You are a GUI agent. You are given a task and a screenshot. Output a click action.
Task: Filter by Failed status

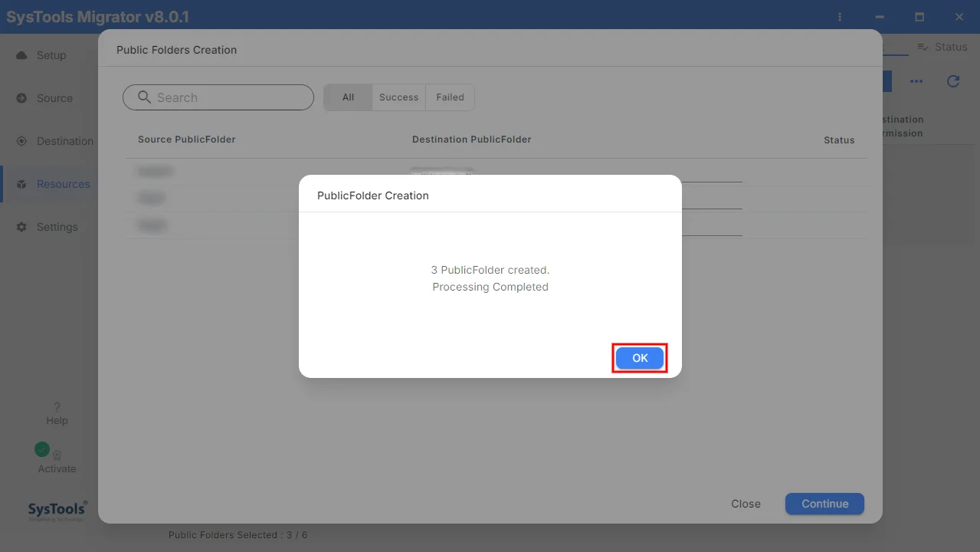click(x=450, y=97)
